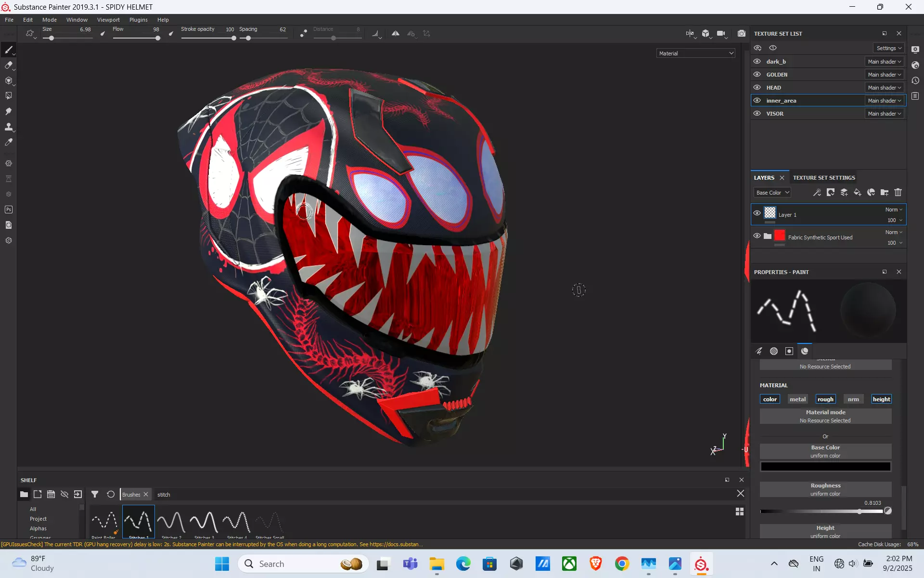Screen dimensions: 924x578
Task: Click the Add effect magic wand icon
Action: click(x=817, y=193)
